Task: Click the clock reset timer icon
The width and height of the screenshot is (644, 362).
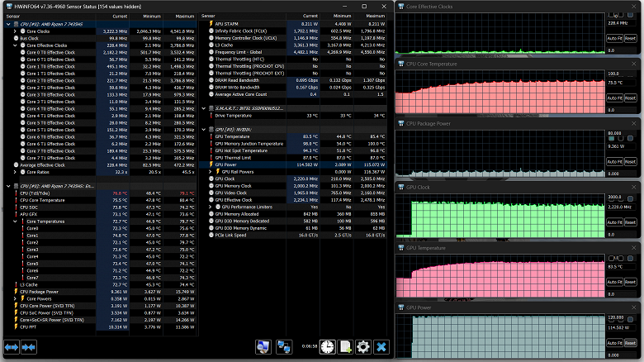Action: 327,347
